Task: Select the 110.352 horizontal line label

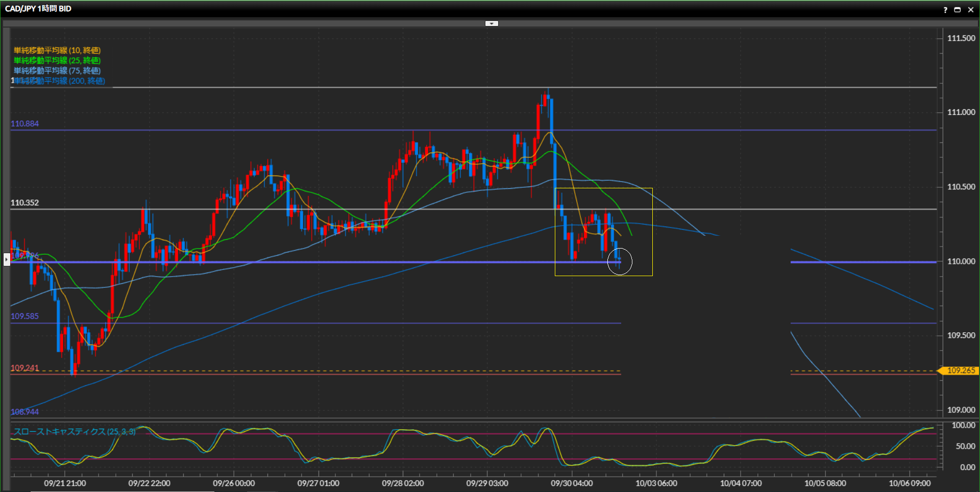Action: point(24,203)
